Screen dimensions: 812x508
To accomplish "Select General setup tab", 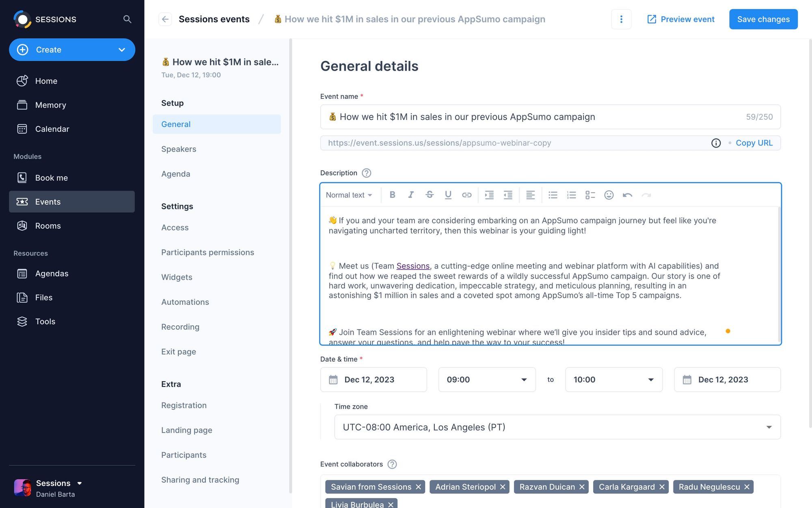I will [217, 124].
